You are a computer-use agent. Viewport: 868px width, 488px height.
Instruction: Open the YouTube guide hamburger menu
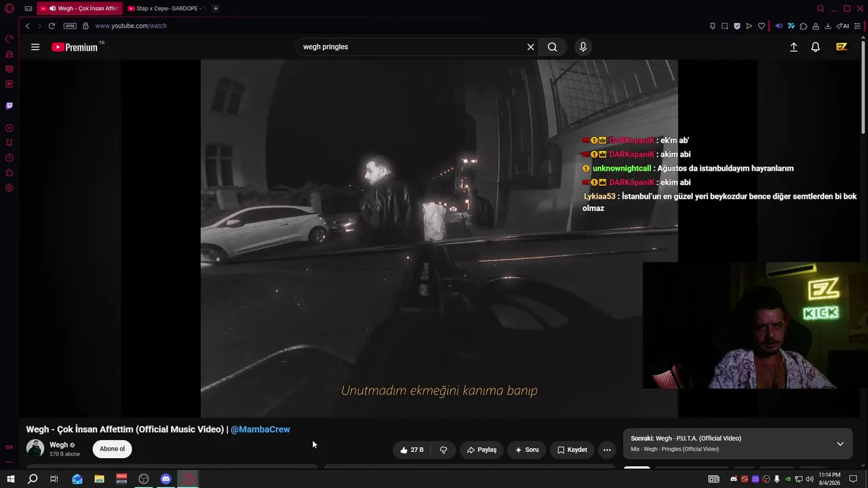click(35, 47)
